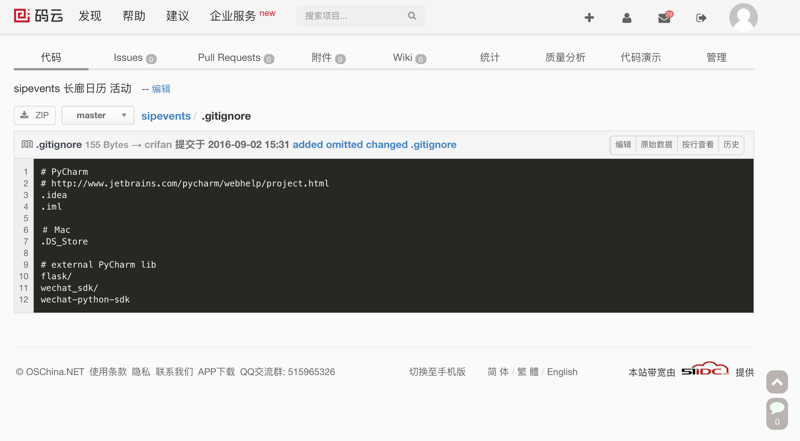The height and width of the screenshot is (441, 800).
Task: Select 简 体 language option
Action: tap(498, 372)
